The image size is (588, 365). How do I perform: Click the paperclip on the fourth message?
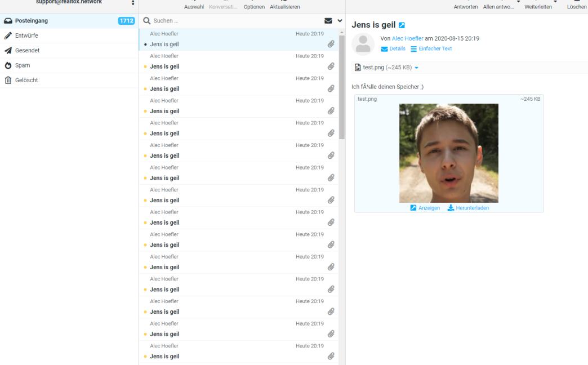[331, 111]
